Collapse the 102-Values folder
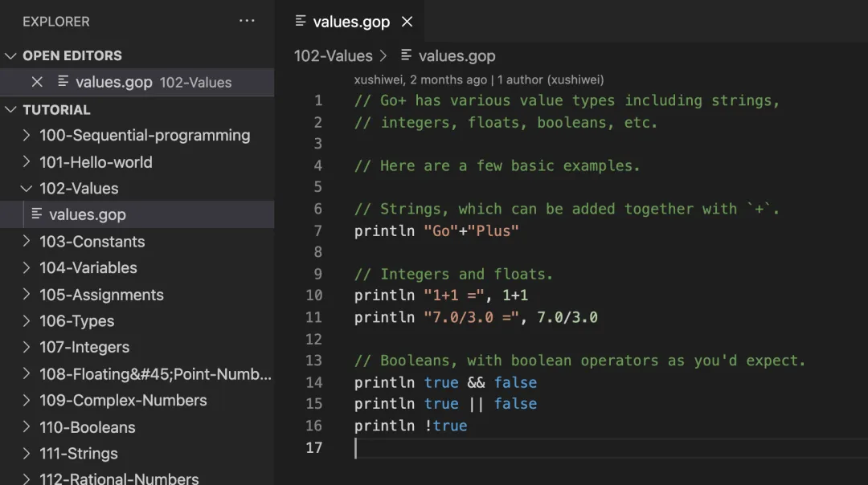Viewport: 868px width, 485px height. pos(27,189)
